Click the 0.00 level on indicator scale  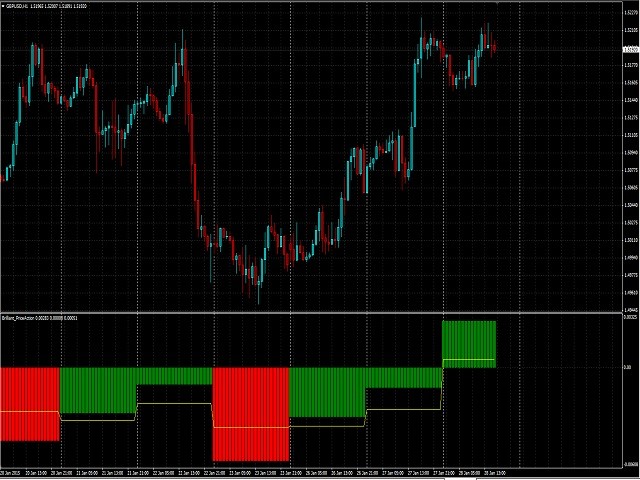628,368
